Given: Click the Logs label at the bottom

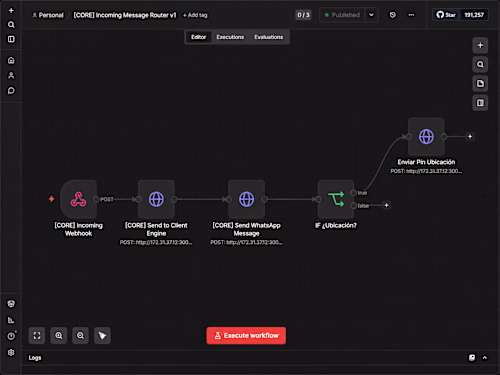Looking at the screenshot, I should (35, 358).
